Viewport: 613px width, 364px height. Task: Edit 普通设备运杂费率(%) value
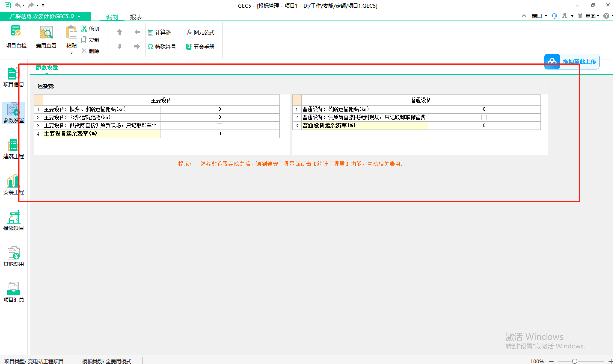(484, 125)
